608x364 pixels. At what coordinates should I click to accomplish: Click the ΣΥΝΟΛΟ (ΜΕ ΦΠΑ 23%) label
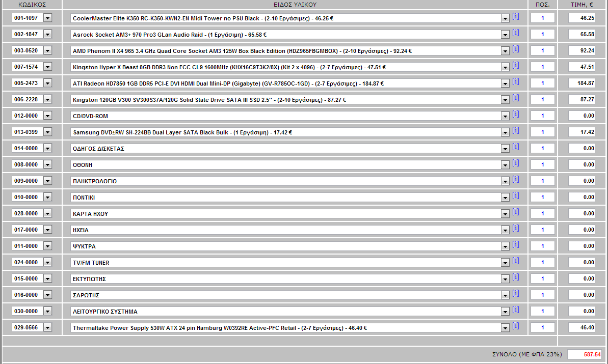(x=527, y=354)
